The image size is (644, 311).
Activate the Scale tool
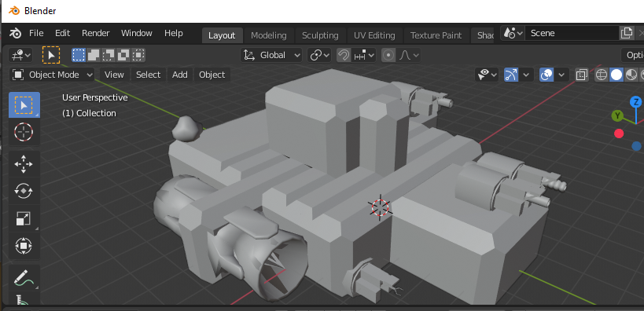(24, 218)
